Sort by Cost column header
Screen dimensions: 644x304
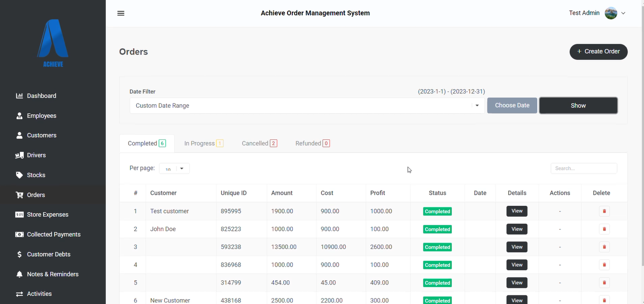(x=327, y=193)
